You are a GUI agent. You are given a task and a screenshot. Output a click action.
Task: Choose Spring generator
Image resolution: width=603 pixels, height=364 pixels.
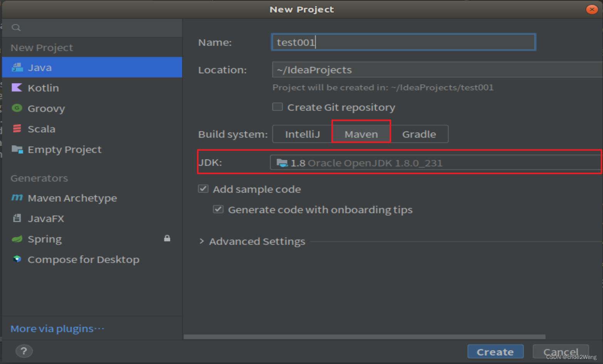[x=92, y=239]
